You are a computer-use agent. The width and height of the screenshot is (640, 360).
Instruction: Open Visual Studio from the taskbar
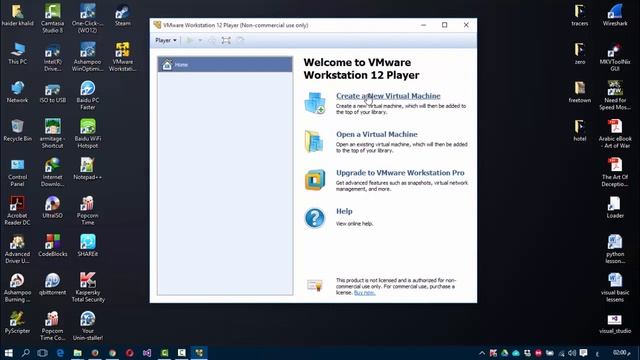[147, 353]
